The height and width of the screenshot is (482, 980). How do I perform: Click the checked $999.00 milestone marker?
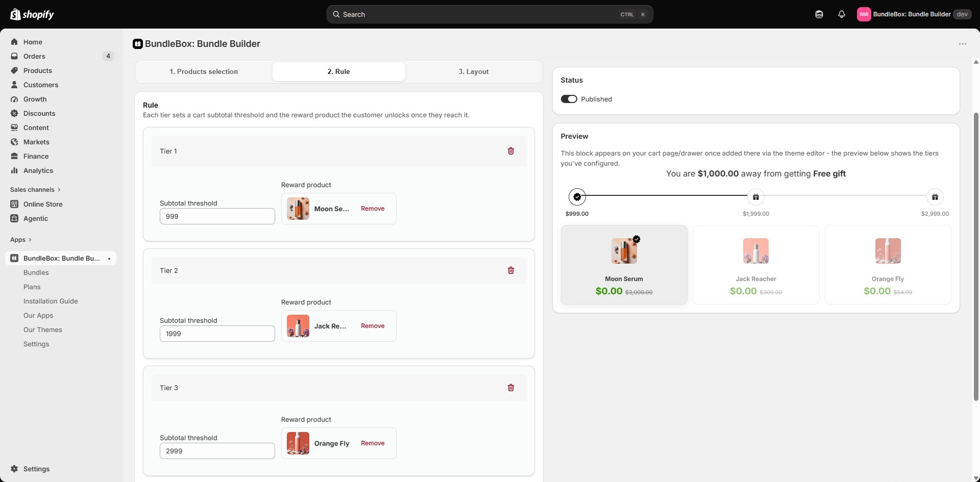click(577, 197)
